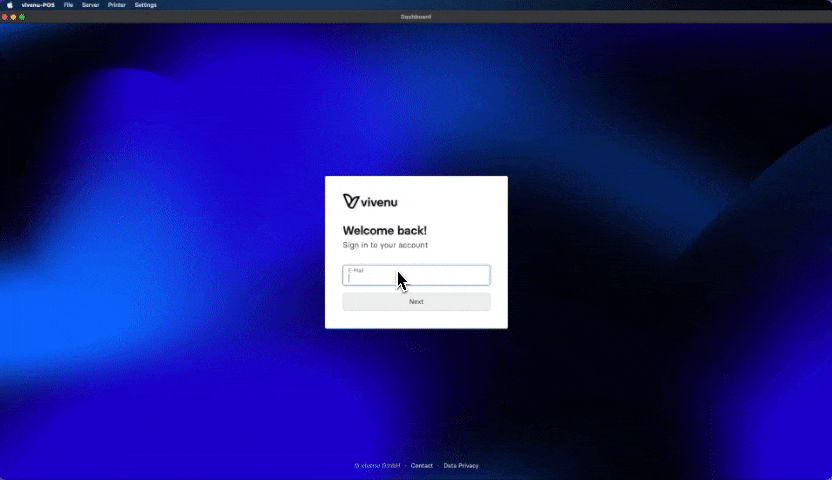Open the vivenu-POS application menu
Image resolution: width=832 pixels, height=480 pixels.
coord(39,5)
